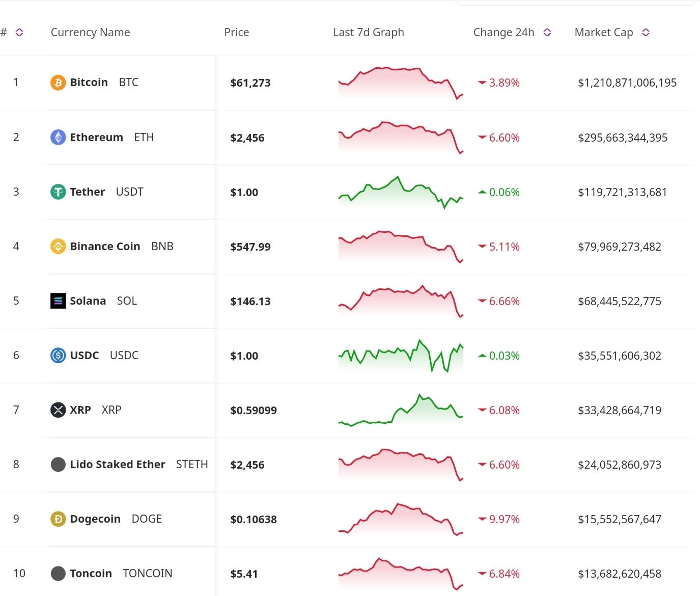Viewport: 700px width, 596px height.
Task: Sort by Change 24h using its sort arrows
Action: (x=547, y=33)
